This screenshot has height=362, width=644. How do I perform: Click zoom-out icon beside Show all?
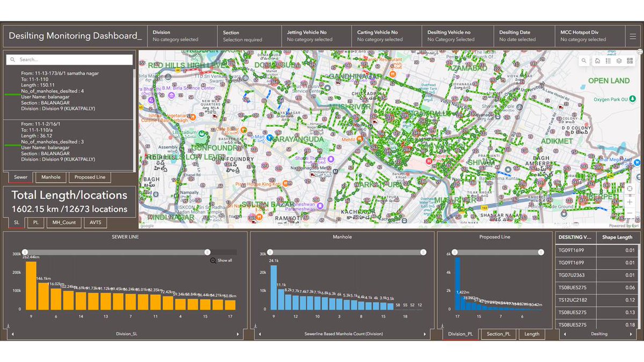tap(213, 260)
